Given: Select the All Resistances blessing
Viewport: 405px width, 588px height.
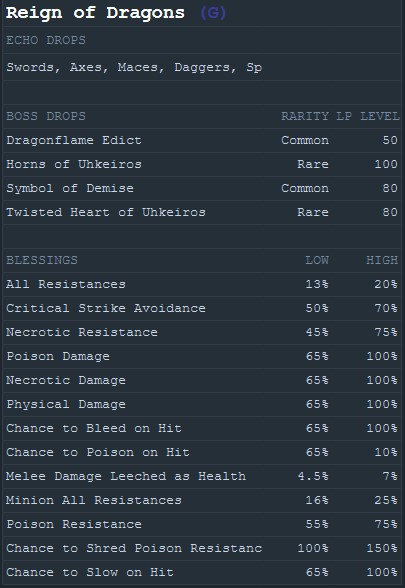Looking at the screenshot, I should 66,284.
